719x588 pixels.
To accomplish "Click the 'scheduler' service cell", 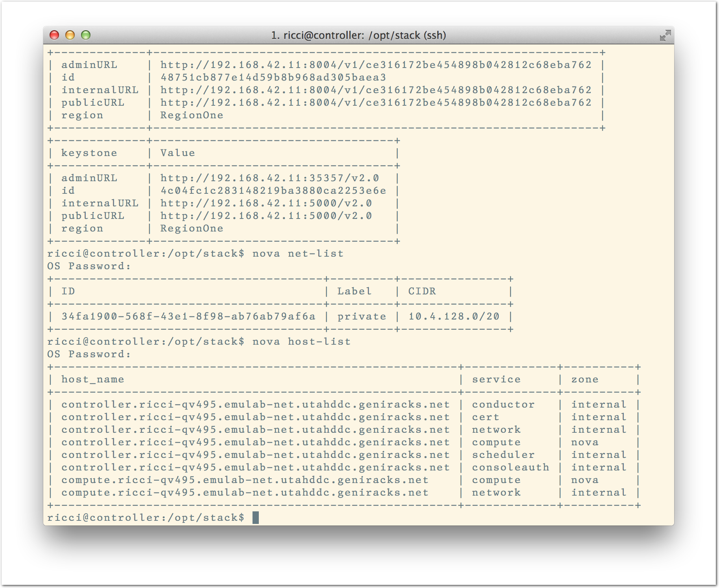I will (x=503, y=455).
